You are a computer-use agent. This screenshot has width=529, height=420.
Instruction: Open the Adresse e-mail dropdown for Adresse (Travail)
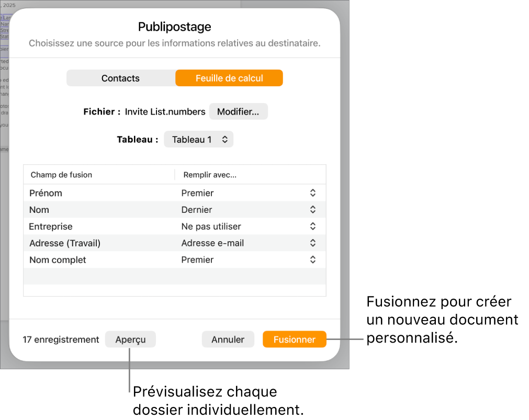pyautogui.click(x=312, y=243)
